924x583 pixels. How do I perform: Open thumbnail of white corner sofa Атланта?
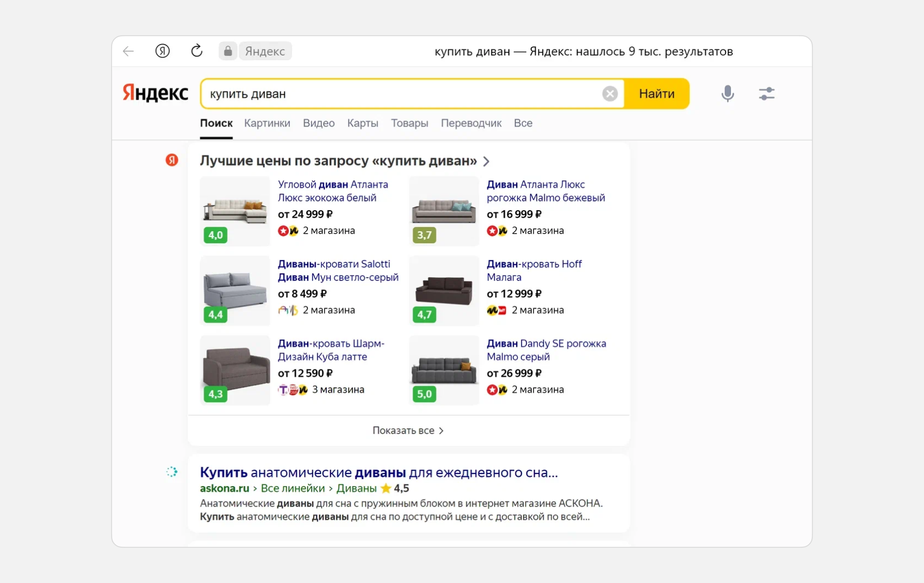point(235,211)
